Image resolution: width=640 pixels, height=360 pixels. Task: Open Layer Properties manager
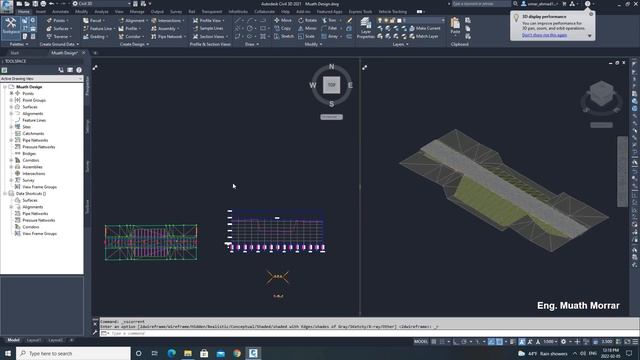coord(366,28)
